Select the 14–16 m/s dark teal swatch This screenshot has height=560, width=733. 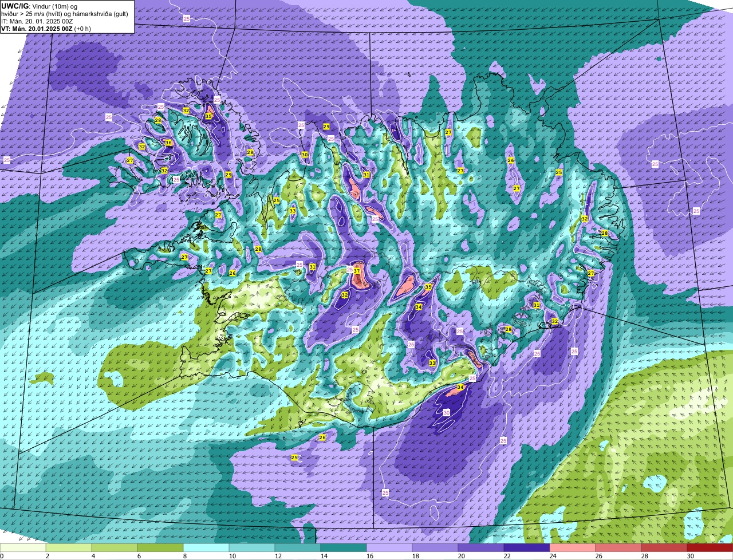coord(344,548)
